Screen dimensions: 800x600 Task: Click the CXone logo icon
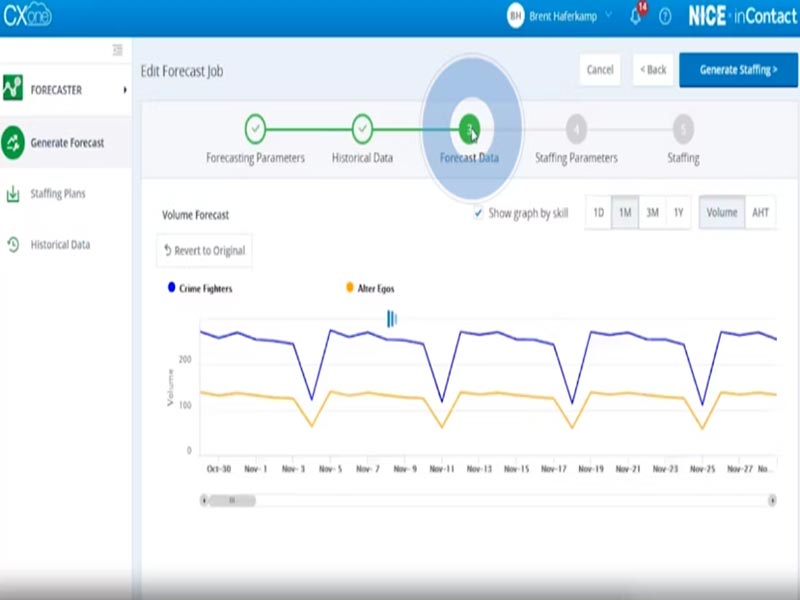[x=27, y=16]
